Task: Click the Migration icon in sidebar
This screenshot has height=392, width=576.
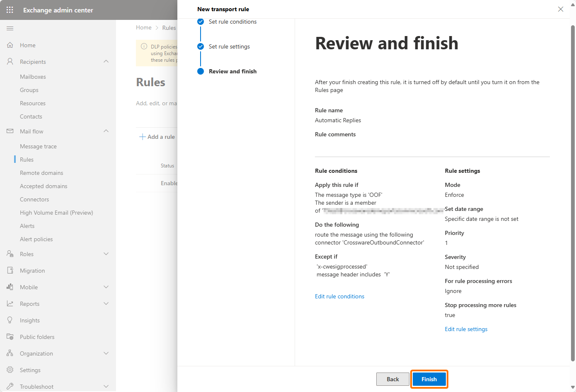Action: pos(10,271)
